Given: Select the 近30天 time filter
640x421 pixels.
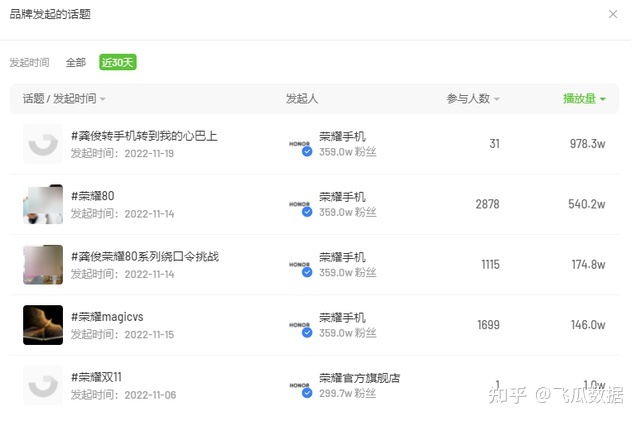Looking at the screenshot, I should (x=117, y=62).
